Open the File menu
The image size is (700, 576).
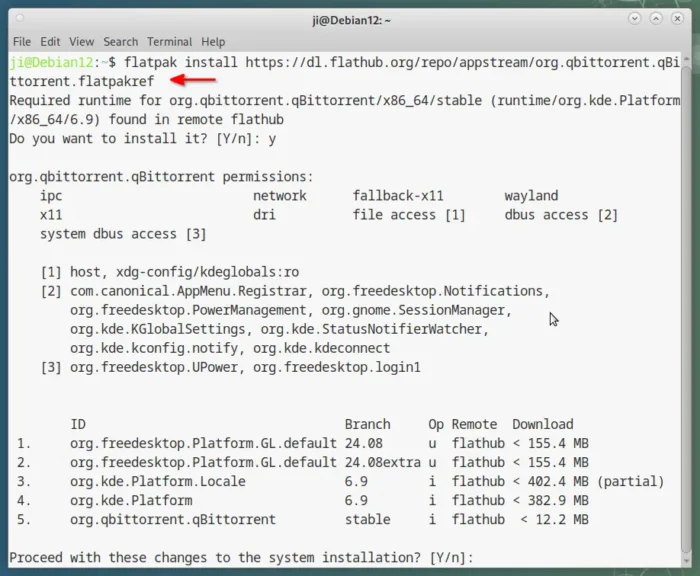[x=22, y=42]
